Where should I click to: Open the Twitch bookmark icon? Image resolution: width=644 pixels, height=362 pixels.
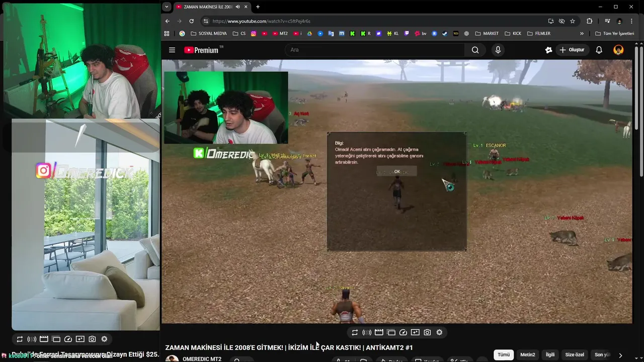click(x=407, y=34)
